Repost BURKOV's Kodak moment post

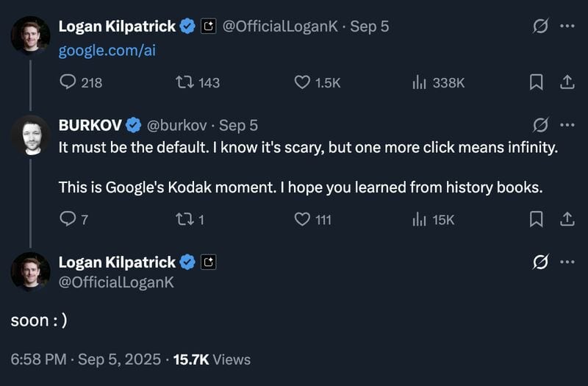[x=185, y=219]
